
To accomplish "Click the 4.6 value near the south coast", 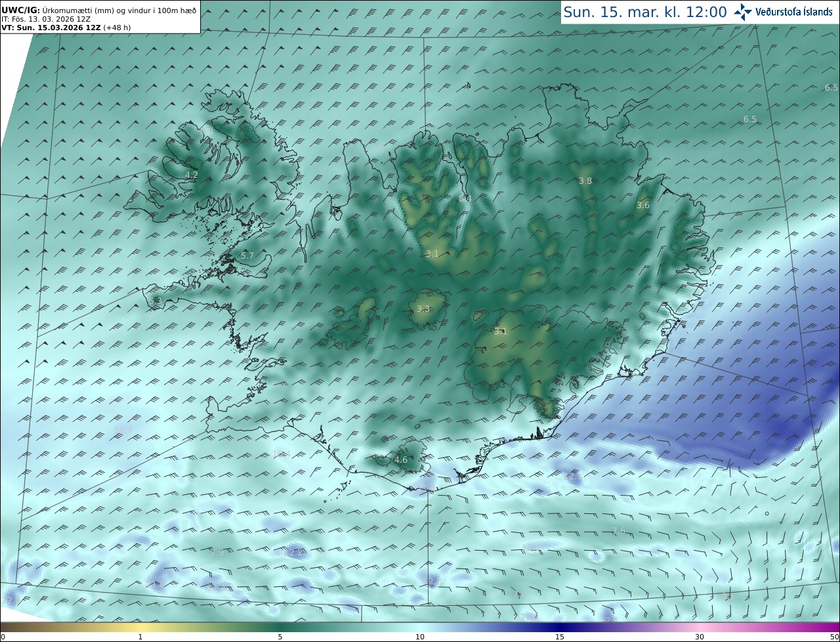I will pos(401,460).
